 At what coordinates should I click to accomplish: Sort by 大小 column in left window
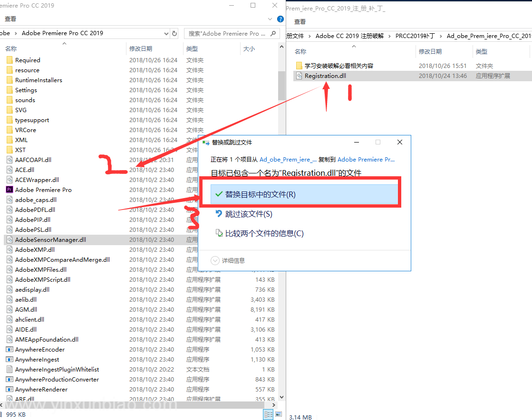click(x=249, y=48)
